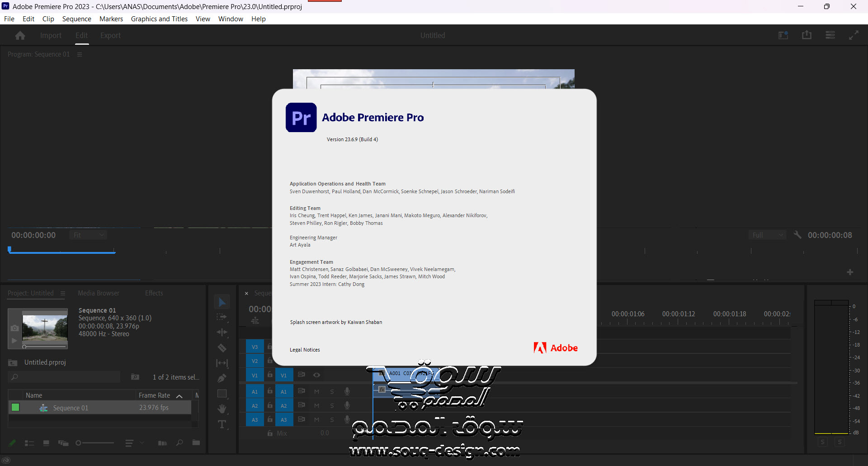This screenshot has width=868, height=466.
Task: Open Graphics and Titles menu
Action: point(159,19)
